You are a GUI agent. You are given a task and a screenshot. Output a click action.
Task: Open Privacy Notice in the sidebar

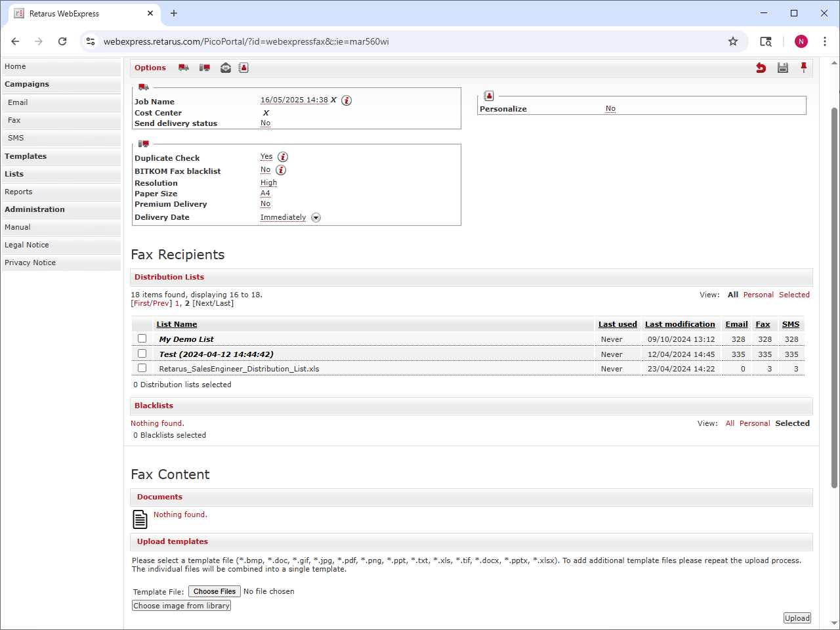coord(61,262)
